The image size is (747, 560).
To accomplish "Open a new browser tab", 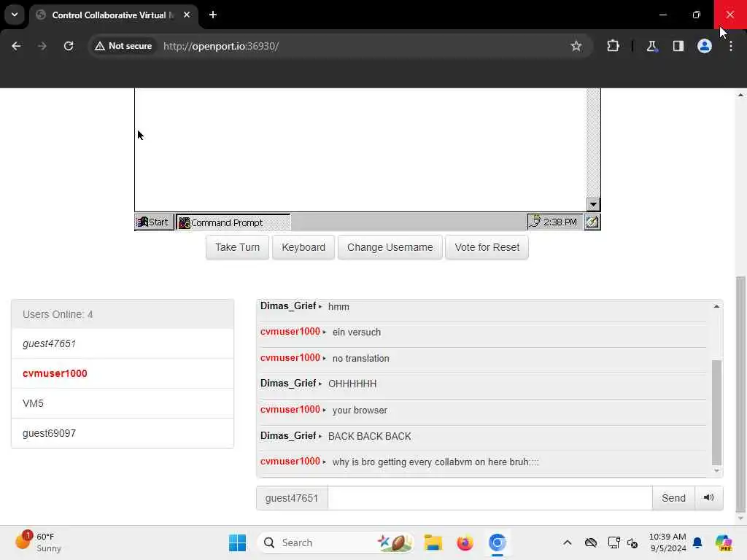I will click(x=213, y=15).
